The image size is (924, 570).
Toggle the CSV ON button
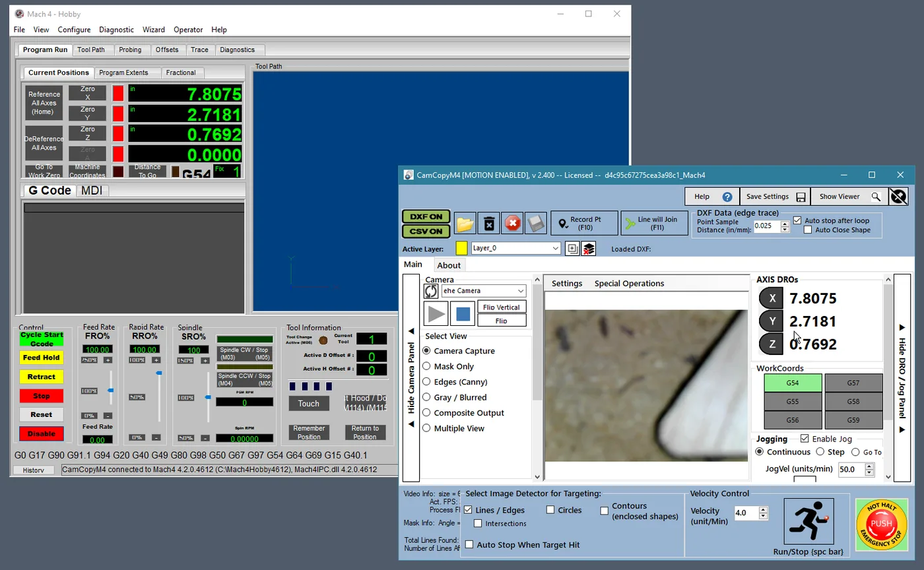(x=426, y=231)
